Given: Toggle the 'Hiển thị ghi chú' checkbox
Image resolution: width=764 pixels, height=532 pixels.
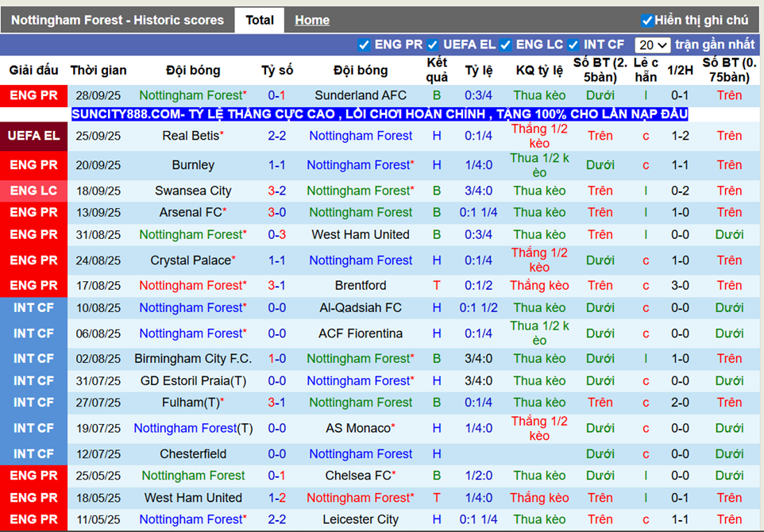Looking at the screenshot, I should click(x=646, y=21).
